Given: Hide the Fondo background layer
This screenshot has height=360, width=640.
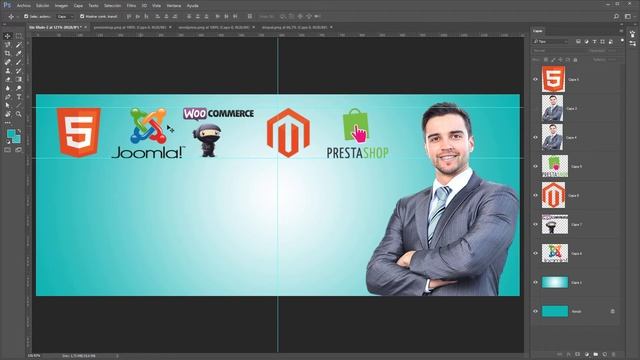Looking at the screenshot, I should (x=536, y=311).
